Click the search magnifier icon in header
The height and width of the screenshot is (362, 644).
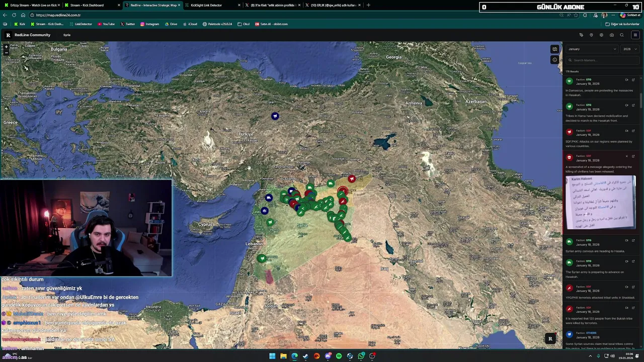pyautogui.click(x=622, y=35)
